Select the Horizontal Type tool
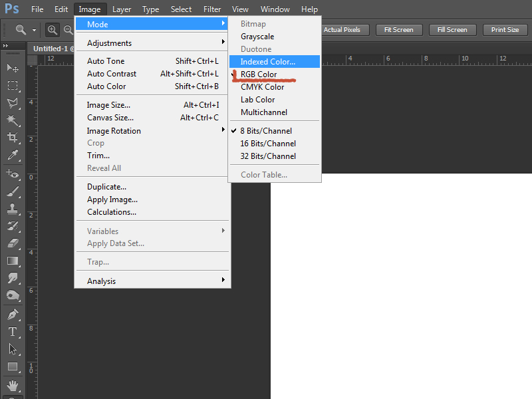Image resolution: width=532 pixels, height=399 pixels. (13, 332)
